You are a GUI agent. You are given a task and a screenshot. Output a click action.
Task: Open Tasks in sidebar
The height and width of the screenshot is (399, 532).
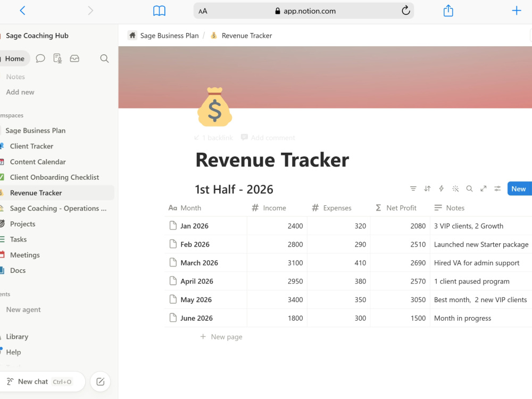(18, 239)
